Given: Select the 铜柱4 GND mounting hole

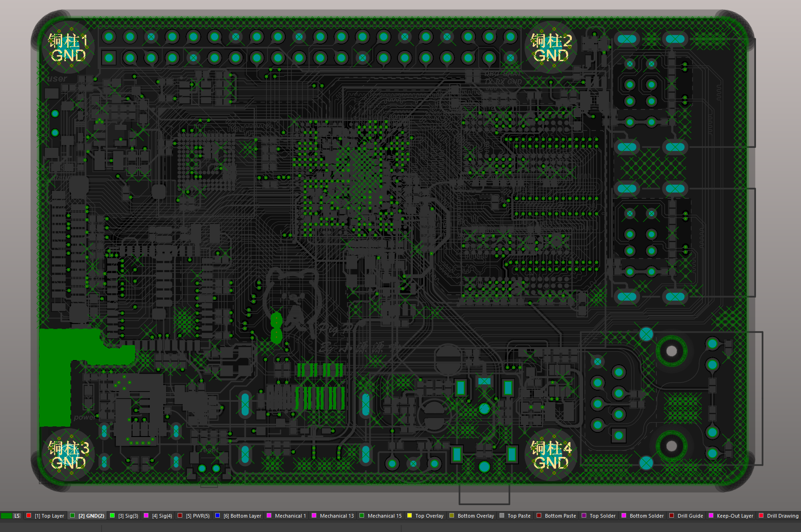Looking at the screenshot, I should pyautogui.click(x=551, y=455).
